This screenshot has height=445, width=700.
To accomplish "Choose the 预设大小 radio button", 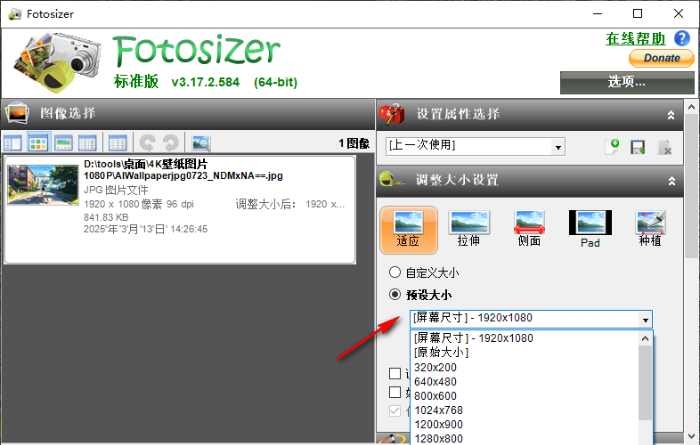I will pos(395,294).
